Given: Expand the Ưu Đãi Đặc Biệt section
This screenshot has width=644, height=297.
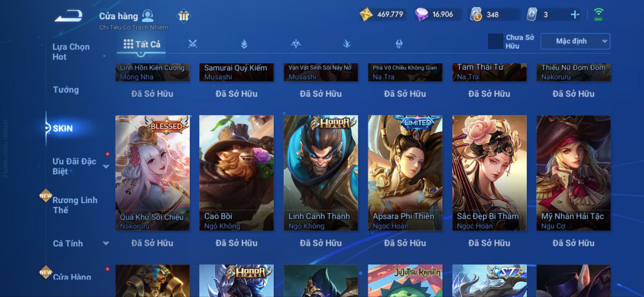Looking at the screenshot, I should (106, 166).
